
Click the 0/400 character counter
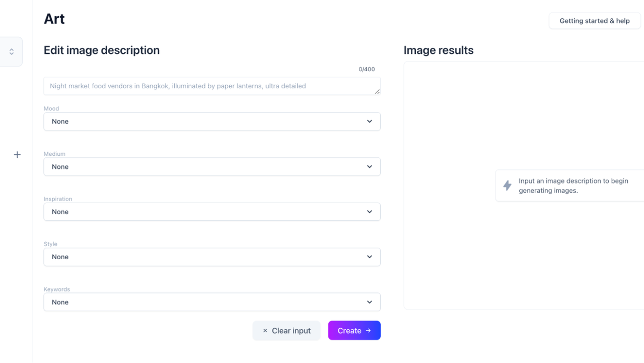(x=367, y=70)
